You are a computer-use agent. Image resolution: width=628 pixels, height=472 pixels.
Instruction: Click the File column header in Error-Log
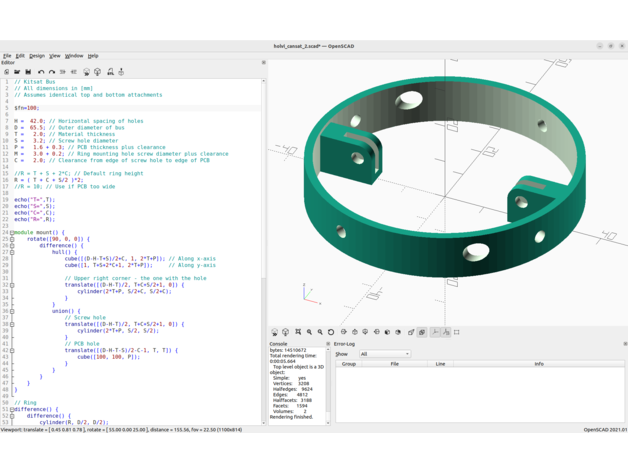click(x=394, y=364)
